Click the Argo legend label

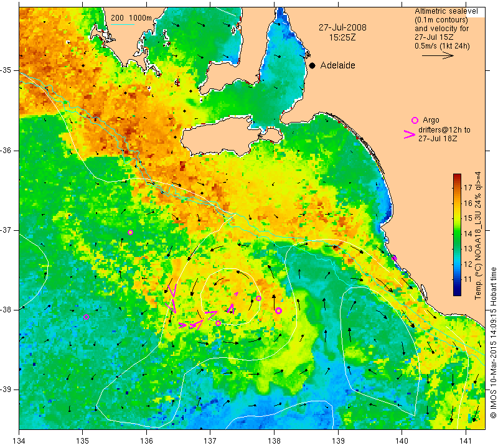coord(431,120)
